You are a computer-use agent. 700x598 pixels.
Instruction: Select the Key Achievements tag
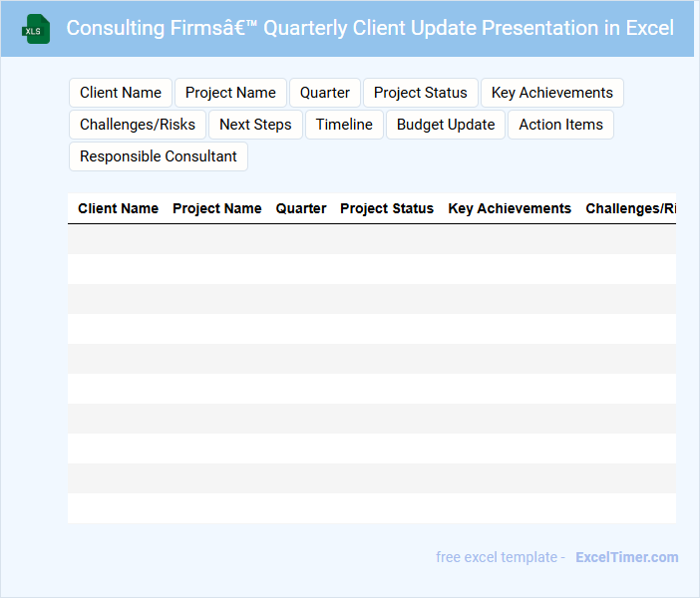551,93
